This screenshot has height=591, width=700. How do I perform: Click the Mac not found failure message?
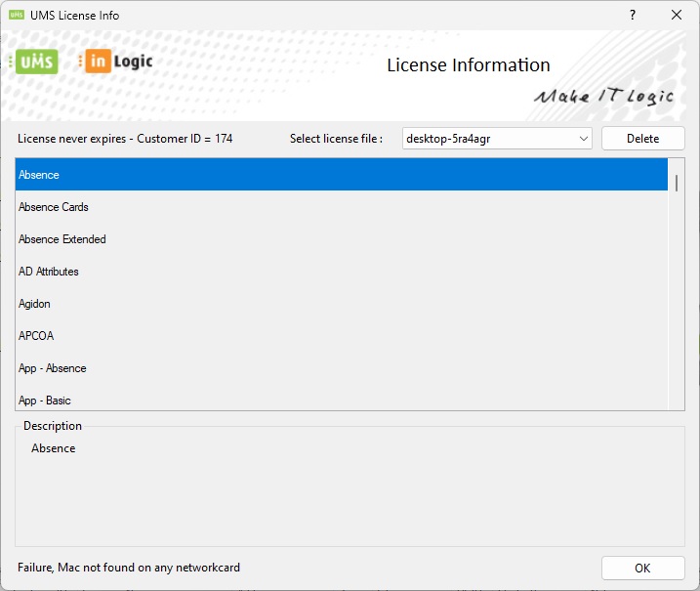tap(129, 568)
